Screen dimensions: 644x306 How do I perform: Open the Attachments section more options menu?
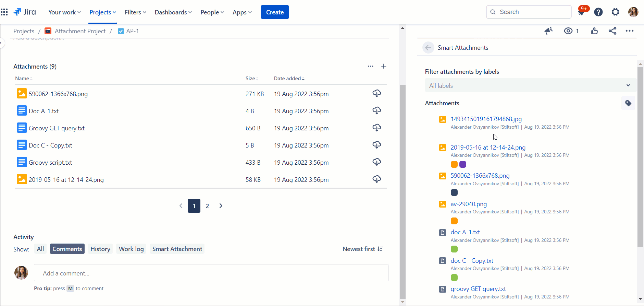[371, 66]
